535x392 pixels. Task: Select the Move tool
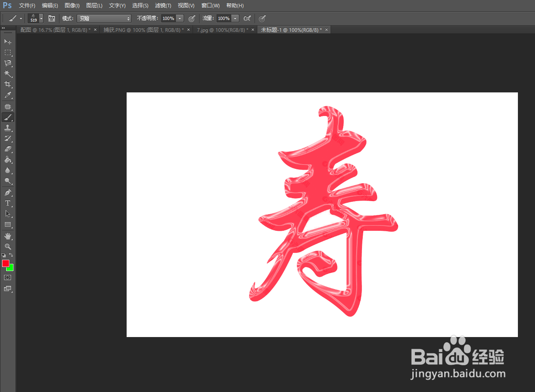pos(8,42)
